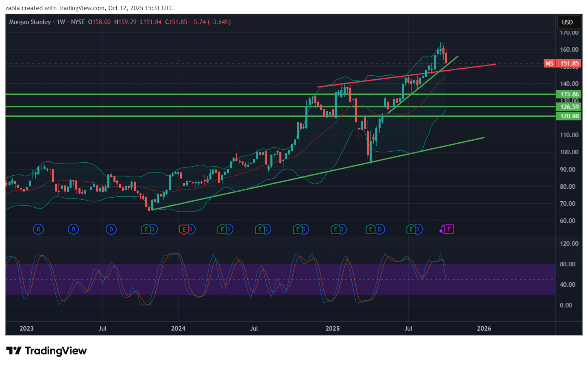Click the 151.85 current price label
This screenshot has width=588, height=366.
(569, 63)
